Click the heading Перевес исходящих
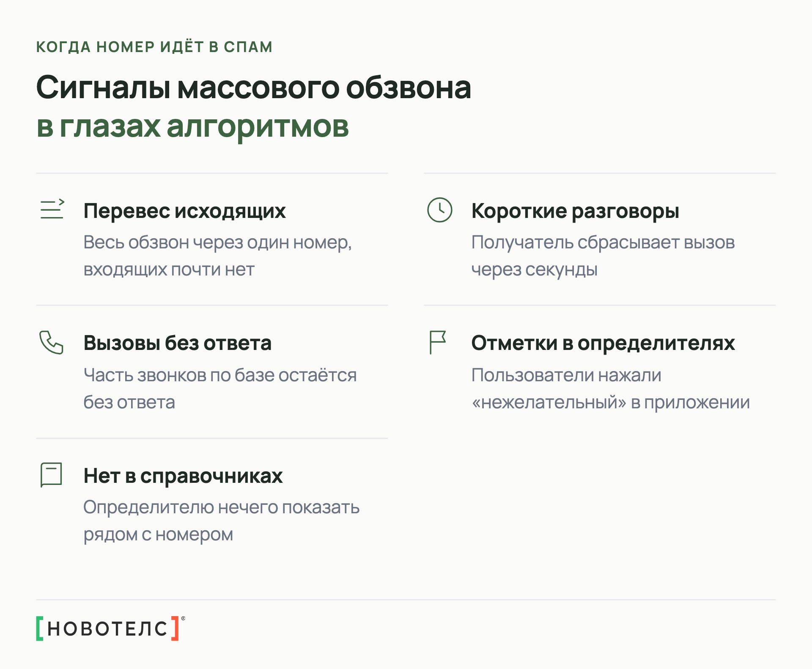 point(184,211)
